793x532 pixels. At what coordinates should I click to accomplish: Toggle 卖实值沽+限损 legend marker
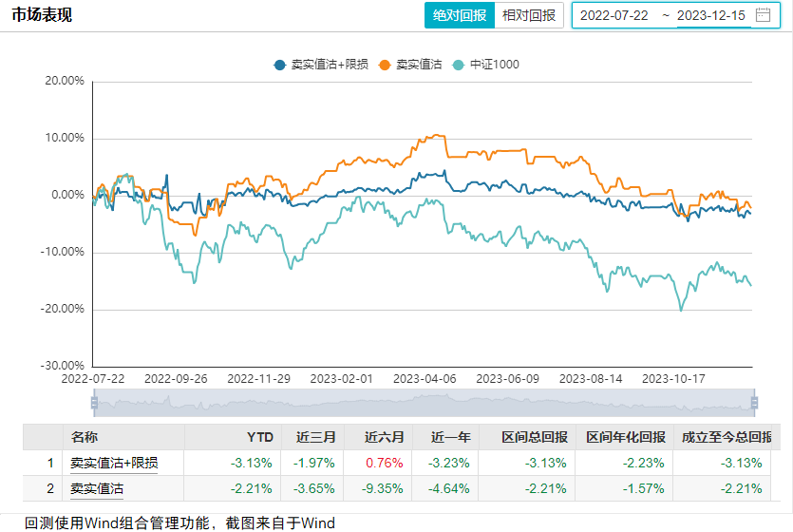pos(279,65)
